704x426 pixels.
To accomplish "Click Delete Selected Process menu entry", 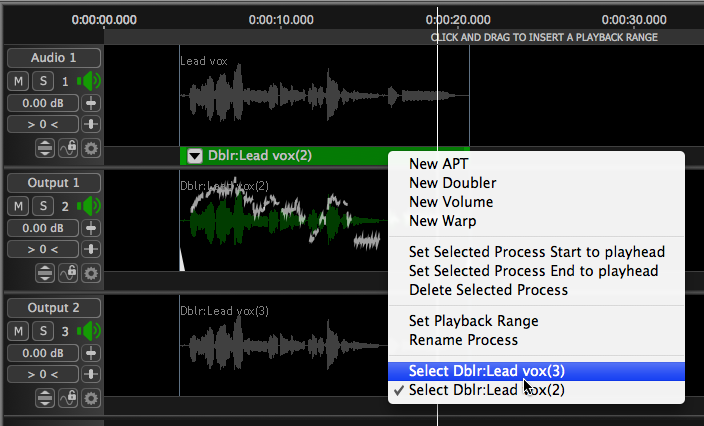I will (488, 290).
